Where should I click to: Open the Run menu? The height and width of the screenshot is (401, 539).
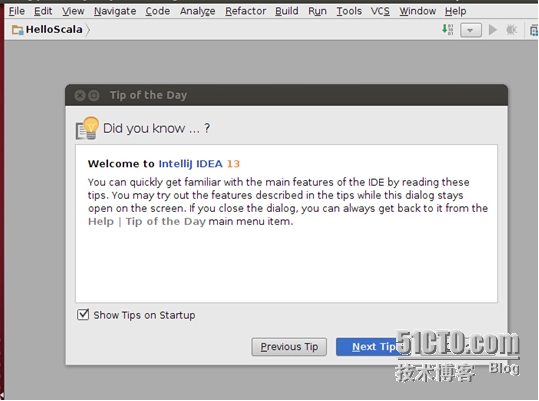tap(317, 11)
